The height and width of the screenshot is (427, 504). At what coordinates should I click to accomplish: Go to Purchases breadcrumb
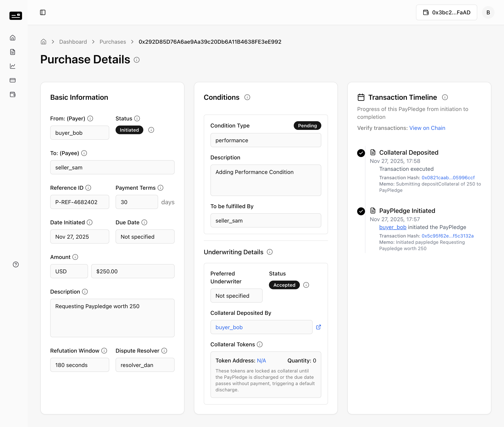(113, 42)
